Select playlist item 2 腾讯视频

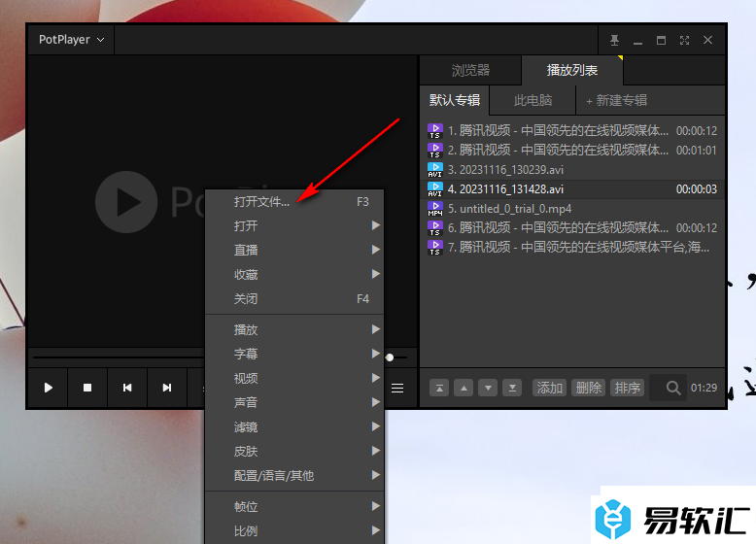pos(572,151)
